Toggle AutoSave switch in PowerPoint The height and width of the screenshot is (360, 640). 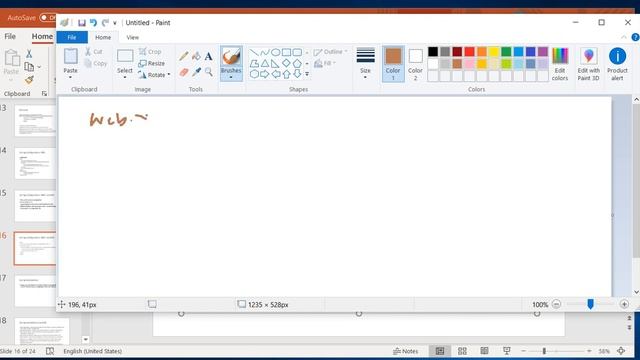[x=48, y=18]
